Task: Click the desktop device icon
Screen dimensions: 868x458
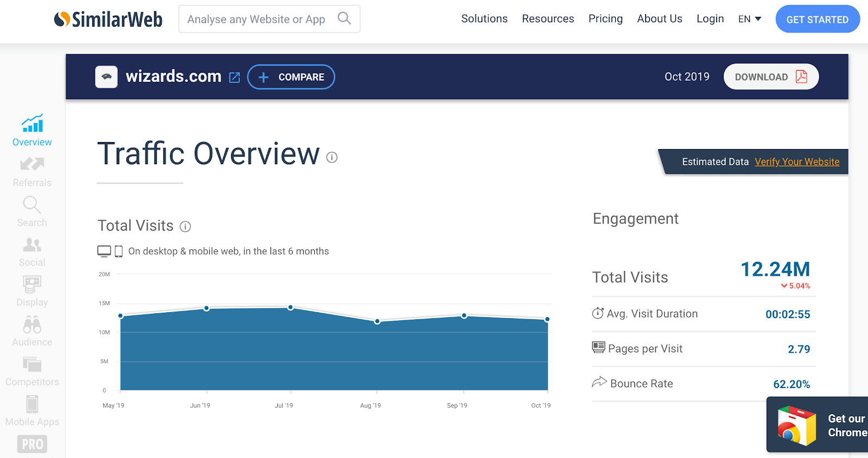Action: 104,251
